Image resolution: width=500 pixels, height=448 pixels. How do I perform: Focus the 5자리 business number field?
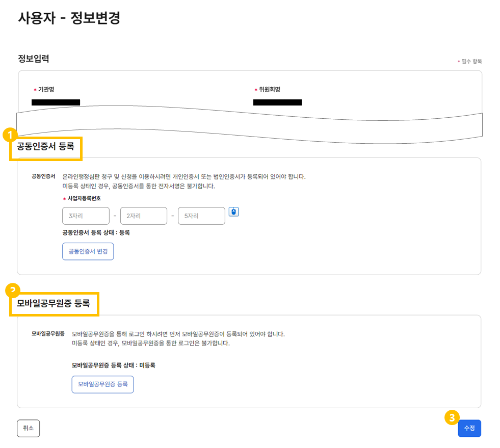pos(201,216)
